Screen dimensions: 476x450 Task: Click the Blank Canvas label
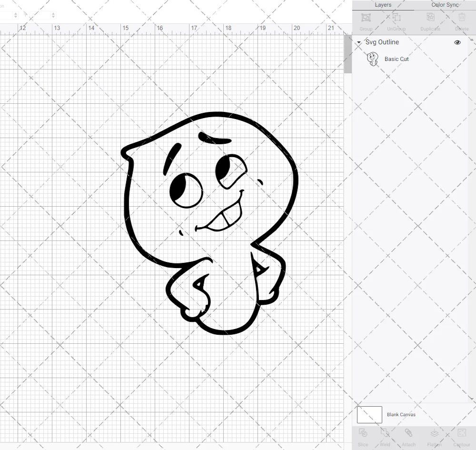(x=401, y=414)
